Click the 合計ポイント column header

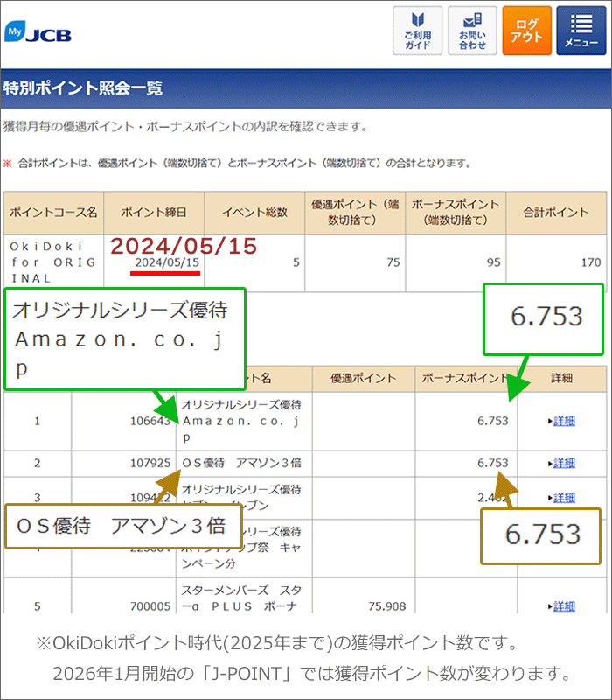(556, 213)
